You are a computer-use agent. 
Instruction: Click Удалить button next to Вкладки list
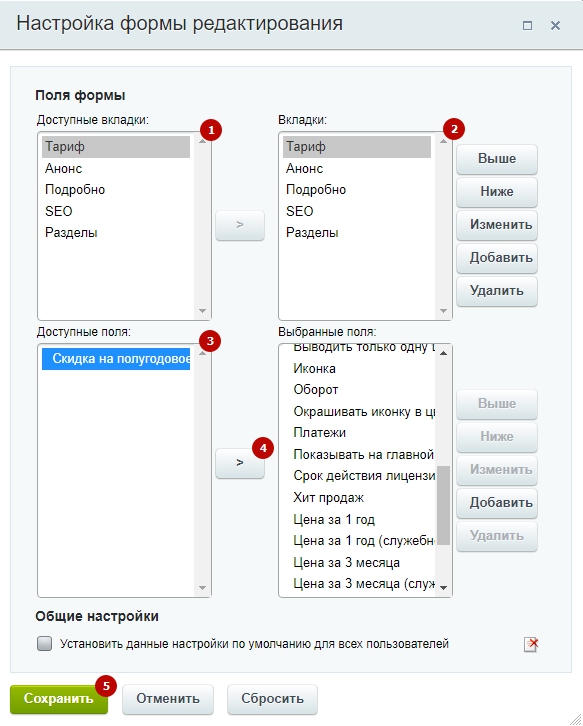[x=497, y=291]
